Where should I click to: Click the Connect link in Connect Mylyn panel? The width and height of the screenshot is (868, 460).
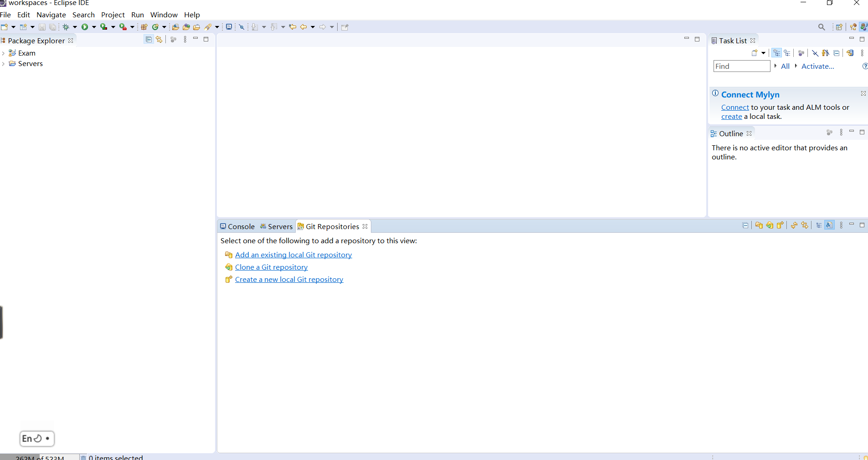point(734,107)
